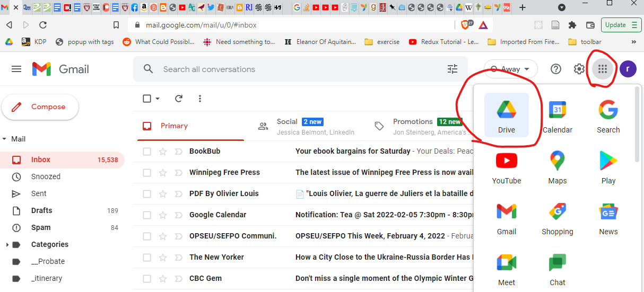Click the apps panel vertical scrollbar
644x292 pixels.
(x=638, y=125)
